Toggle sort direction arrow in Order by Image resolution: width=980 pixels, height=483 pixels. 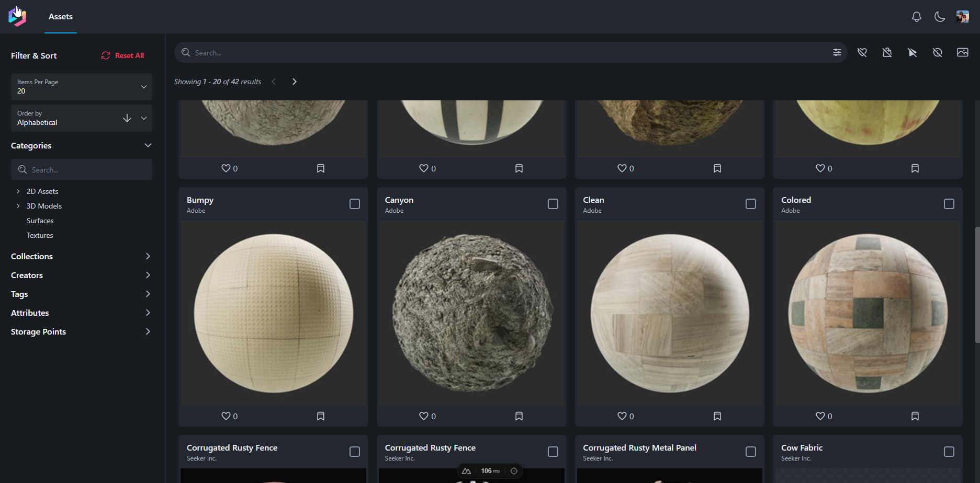[x=127, y=118]
